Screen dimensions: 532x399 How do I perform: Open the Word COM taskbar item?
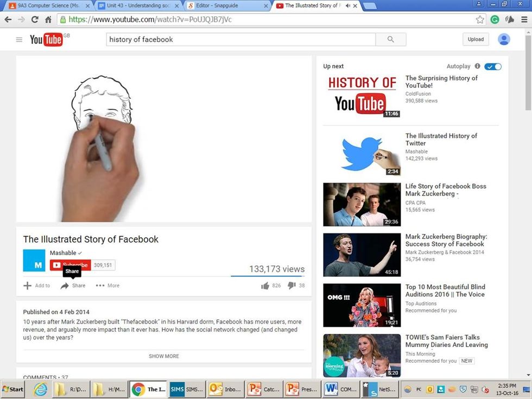341,389
